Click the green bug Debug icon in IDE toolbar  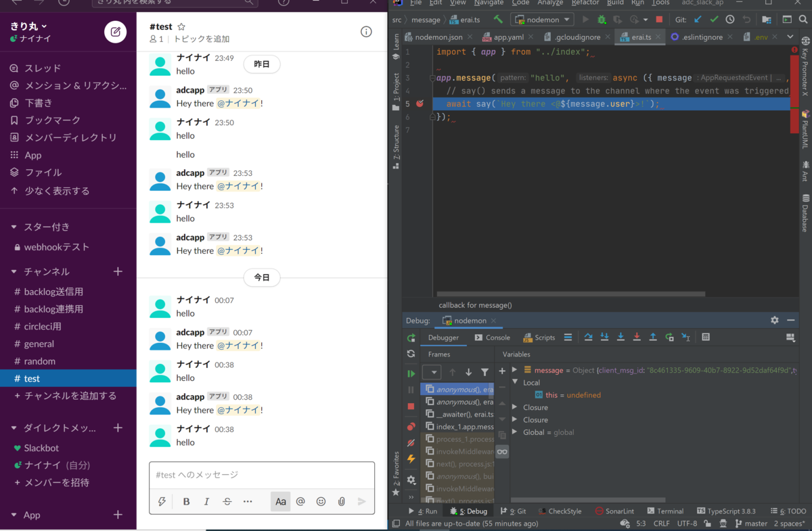coord(601,20)
